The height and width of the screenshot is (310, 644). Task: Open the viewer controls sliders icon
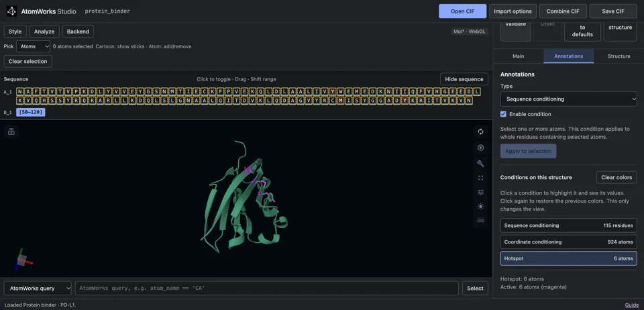click(x=480, y=192)
